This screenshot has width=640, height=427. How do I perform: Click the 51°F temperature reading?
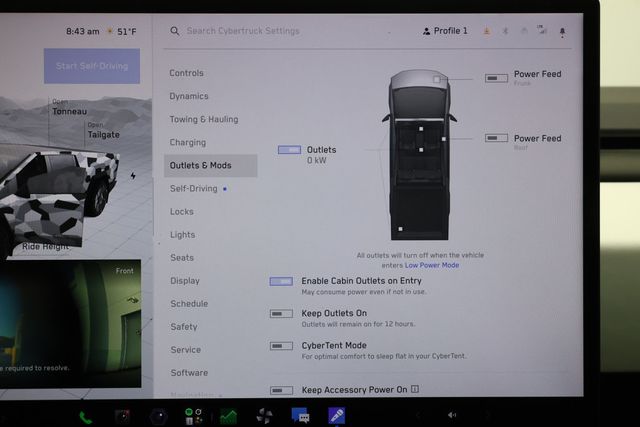tap(127, 31)
